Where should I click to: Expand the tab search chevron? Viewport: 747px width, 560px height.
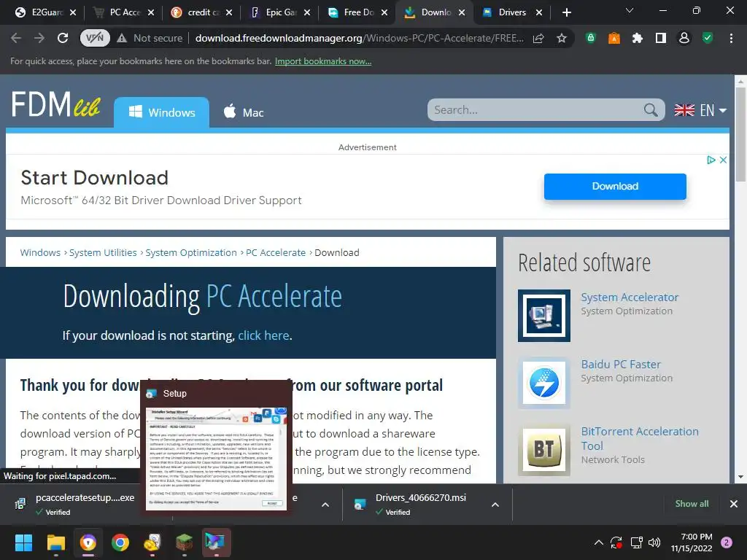tap(630, 10)
